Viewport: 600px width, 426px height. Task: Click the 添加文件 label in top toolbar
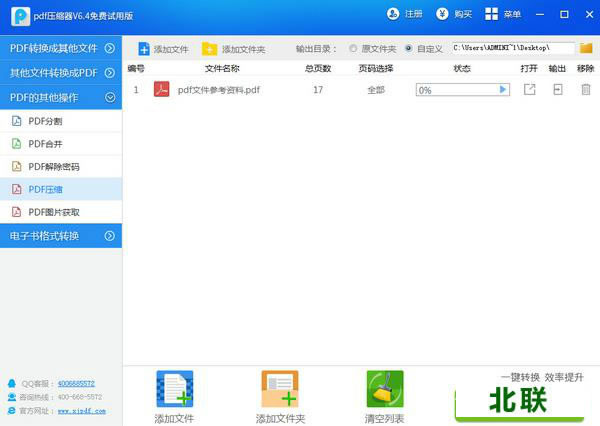(x=171, y=49)
